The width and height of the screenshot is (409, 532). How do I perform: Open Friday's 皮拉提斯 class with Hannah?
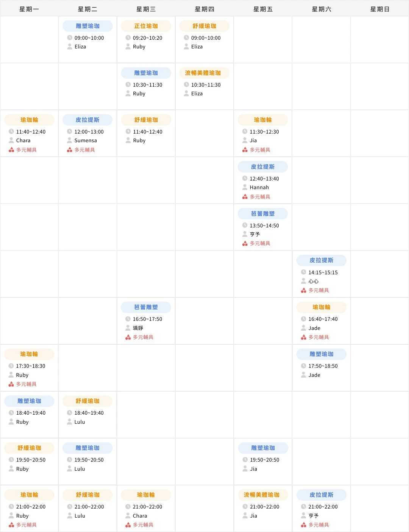263,166
